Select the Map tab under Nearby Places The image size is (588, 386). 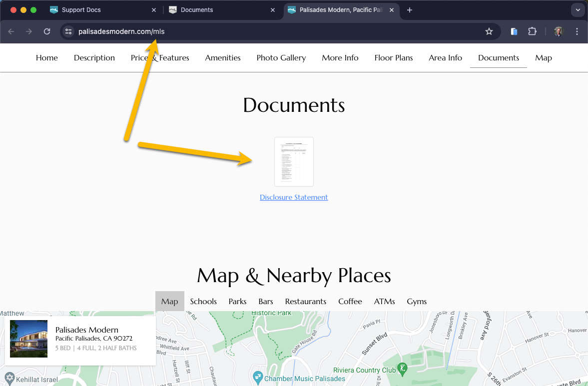tap(169, 301)
